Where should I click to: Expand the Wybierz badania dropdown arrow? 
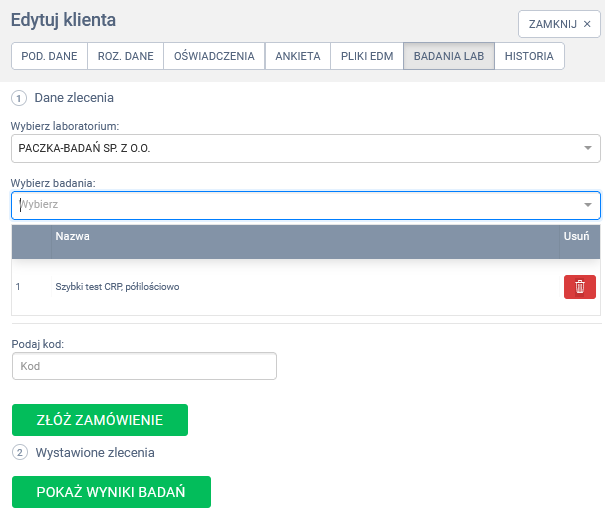tap(588, 205)
